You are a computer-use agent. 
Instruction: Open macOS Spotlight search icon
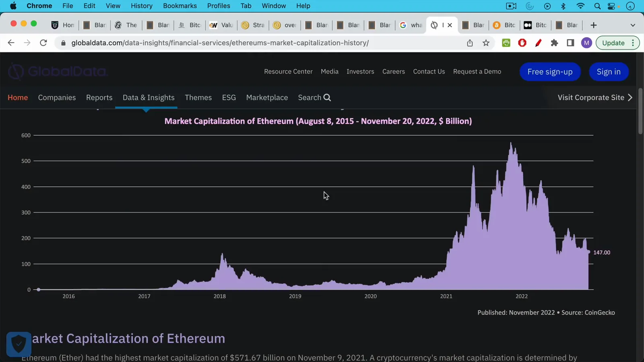click(597, 6)
